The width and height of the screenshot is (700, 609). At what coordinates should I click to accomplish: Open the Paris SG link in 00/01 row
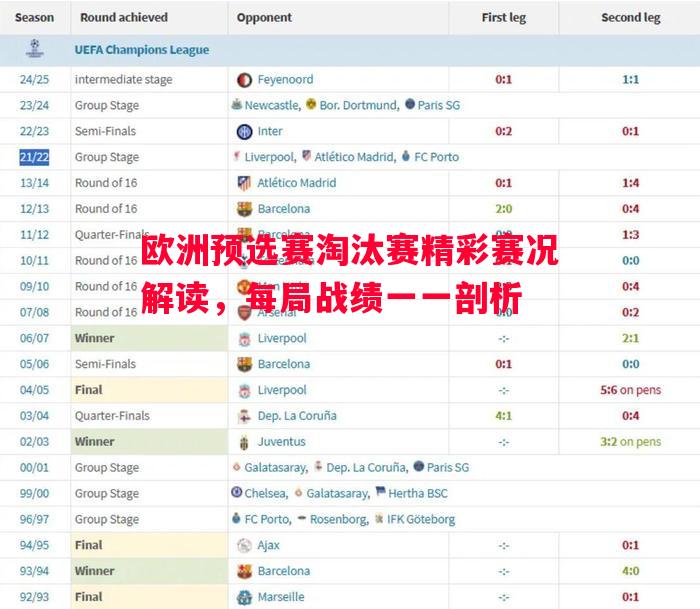click(448, 467)
